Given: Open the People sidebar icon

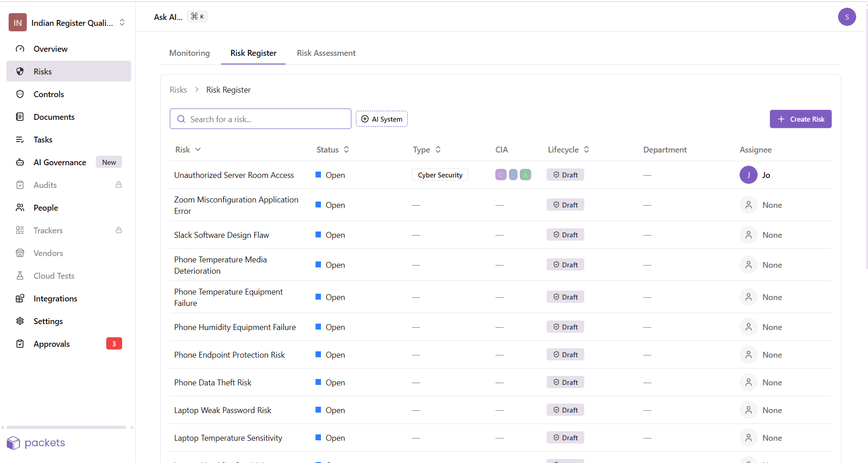Looking at the screenshot, I should (x=20, y=207).
